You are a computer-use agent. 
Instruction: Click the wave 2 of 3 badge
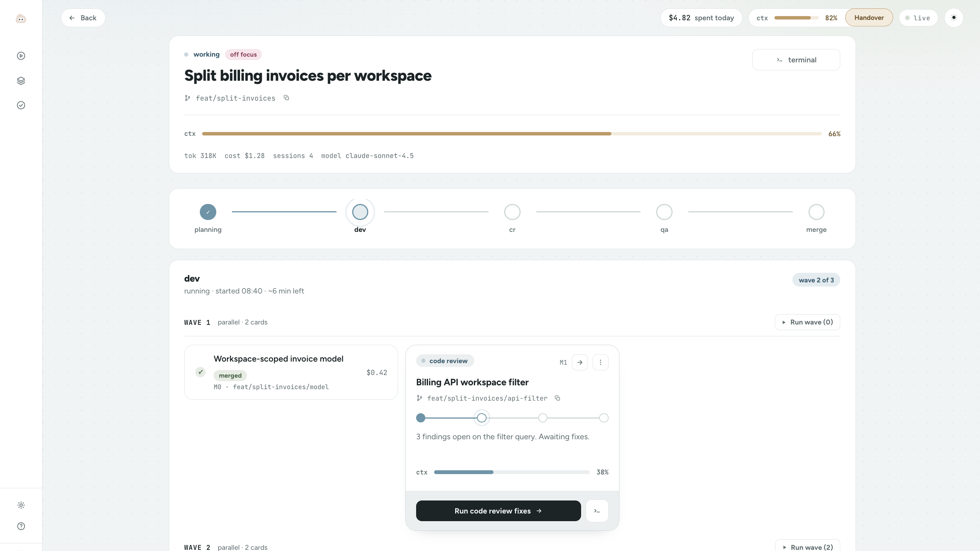[816, 280]
